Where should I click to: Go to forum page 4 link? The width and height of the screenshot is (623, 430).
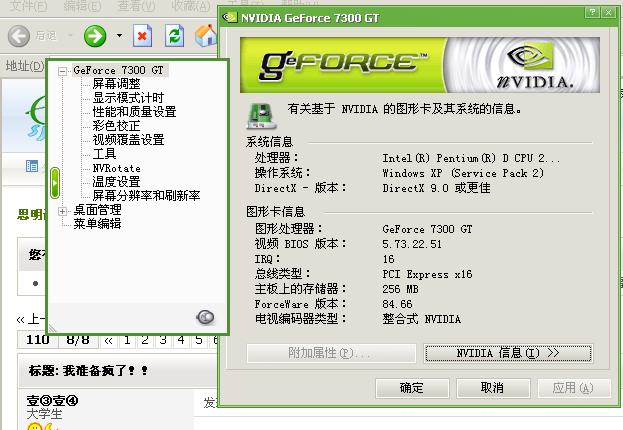[181, 341]
